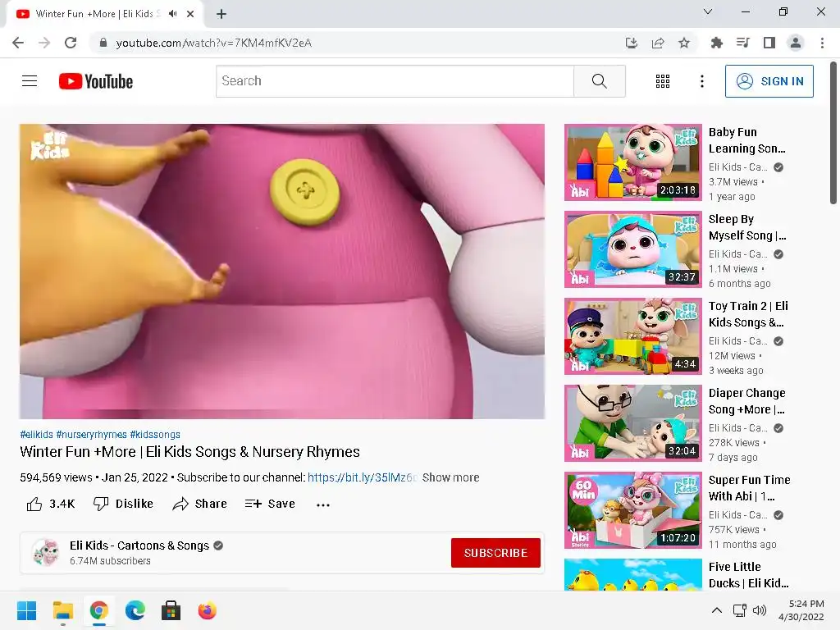
Task: Open Diaper Change Song thumbnail
Action: tap(633, 423)
